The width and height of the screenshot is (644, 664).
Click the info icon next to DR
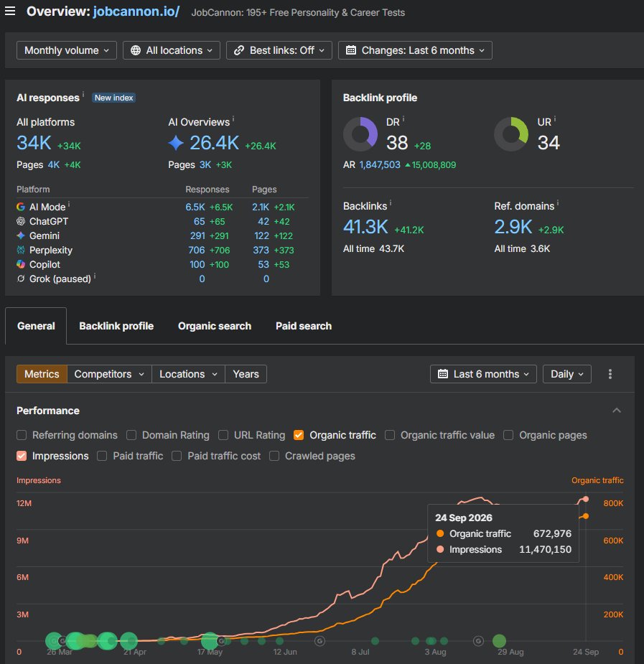point(403,119)
